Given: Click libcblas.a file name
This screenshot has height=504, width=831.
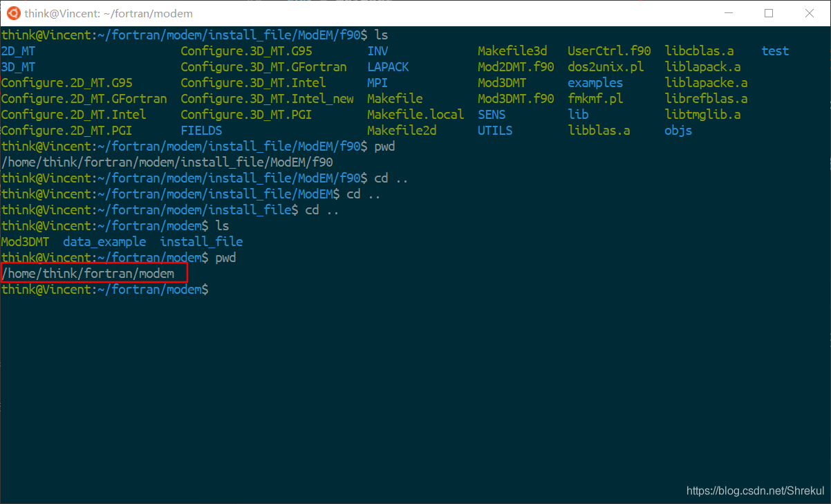Looking at the screenshot, I should pos(699,50).
